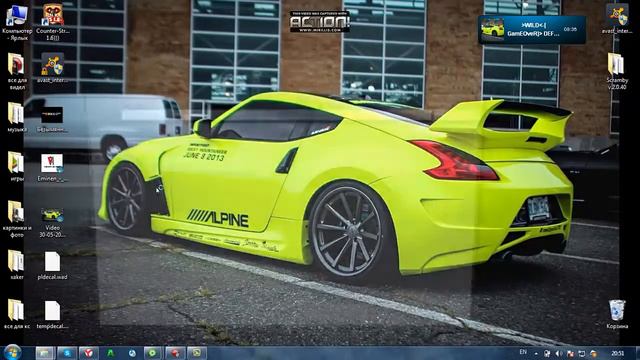640x360 pixels.
Task: Select the Безымянн... image file
Action: (x=52, y=118)
